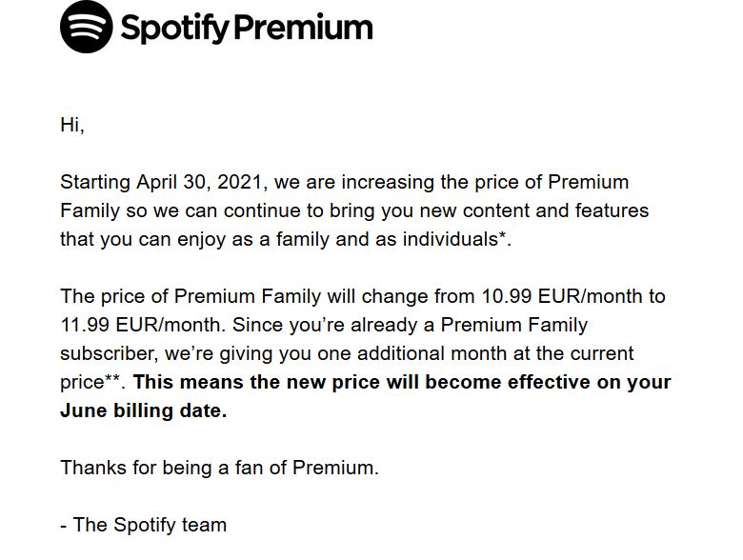The width and height of the screenshot is (743, 560).
Task: Click the "- The Spotify team" signature
Action: pos(144,525)
